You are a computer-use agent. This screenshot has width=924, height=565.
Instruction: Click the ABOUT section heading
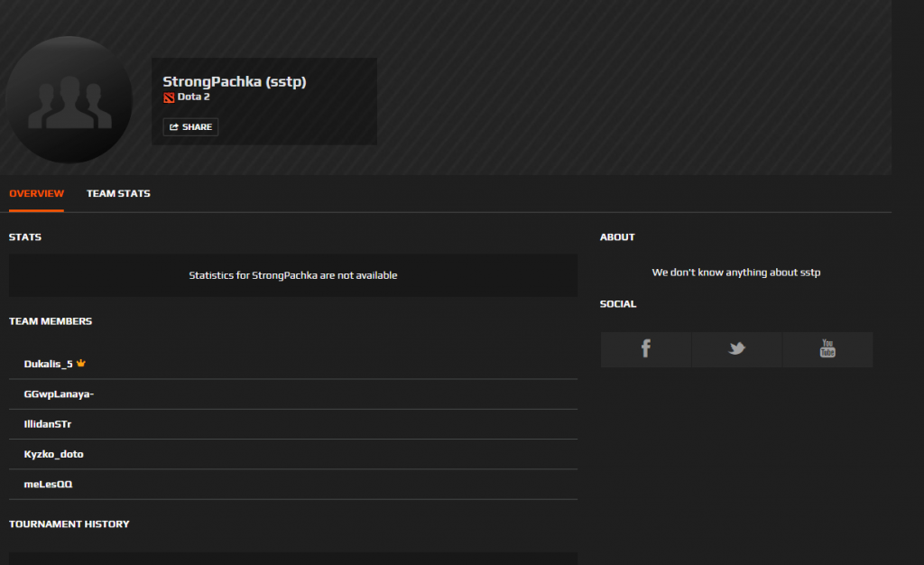coord(617,236)
